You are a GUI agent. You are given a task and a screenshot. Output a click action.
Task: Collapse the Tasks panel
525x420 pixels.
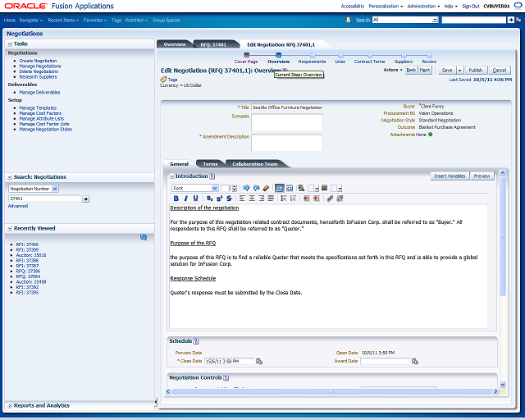(10, 43)
